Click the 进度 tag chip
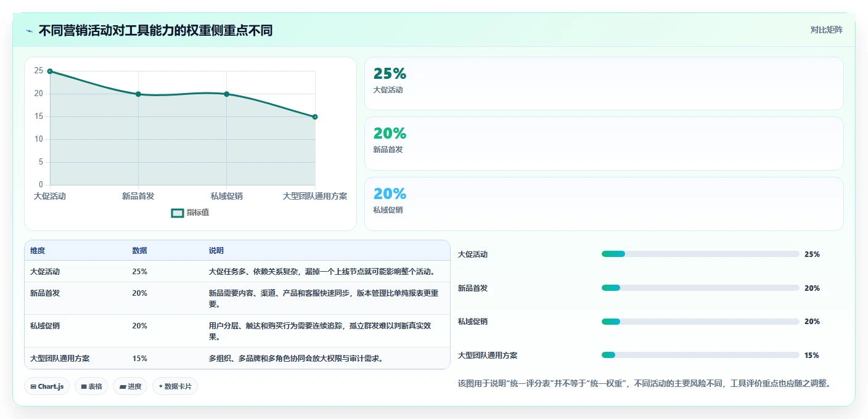The height and width of the screenshot is (419, 868). [x=130, y=386]
